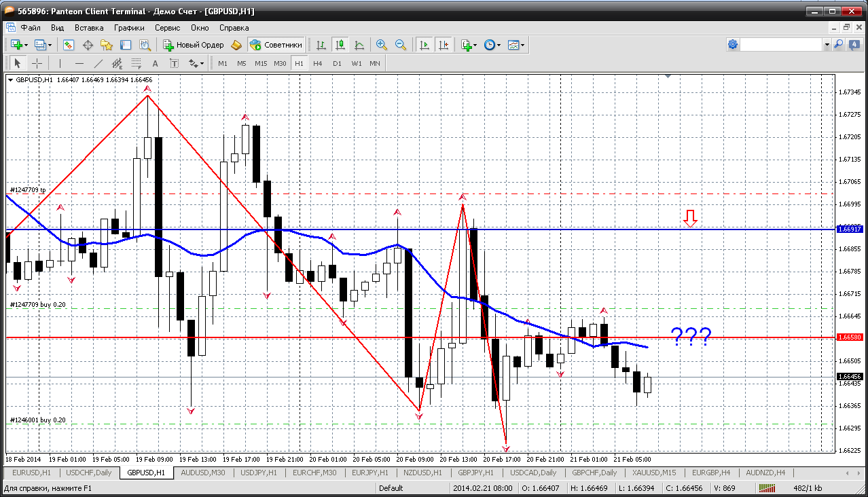868x497 pixels.
Task: Switch to the XAUUSD,M15 chart tab
Action: point(653,473)
